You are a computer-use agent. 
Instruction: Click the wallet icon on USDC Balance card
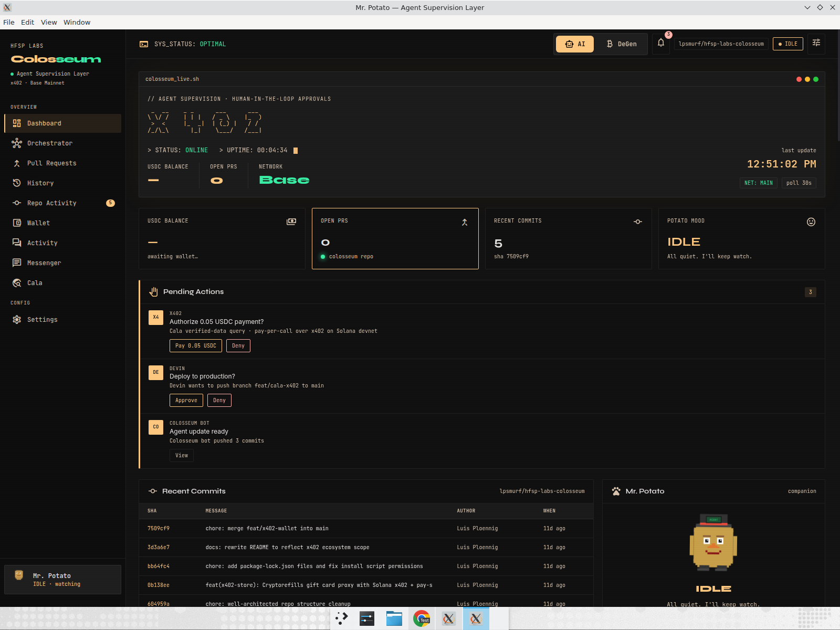tap(291, 222)
